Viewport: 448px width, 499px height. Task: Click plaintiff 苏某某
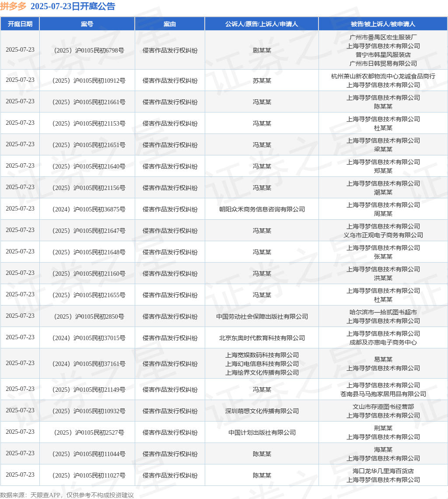coord(262,81)
